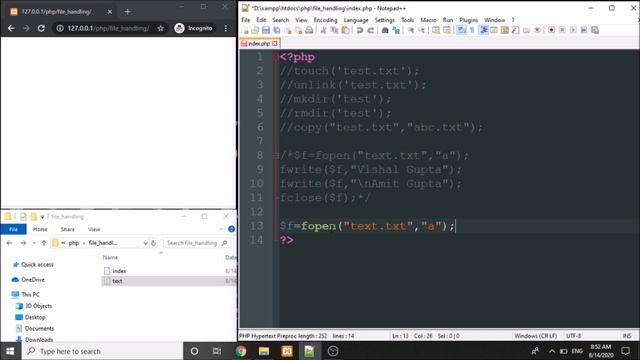
Task: Select the index file in Explorer
Action: (x=169, y=271)
